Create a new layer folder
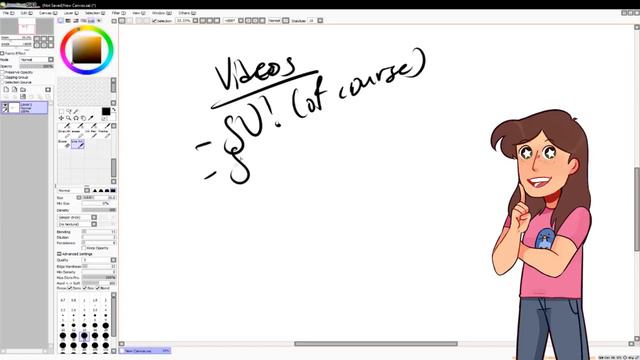The width and height of the screenshot is (640, 360). point(23,89)
